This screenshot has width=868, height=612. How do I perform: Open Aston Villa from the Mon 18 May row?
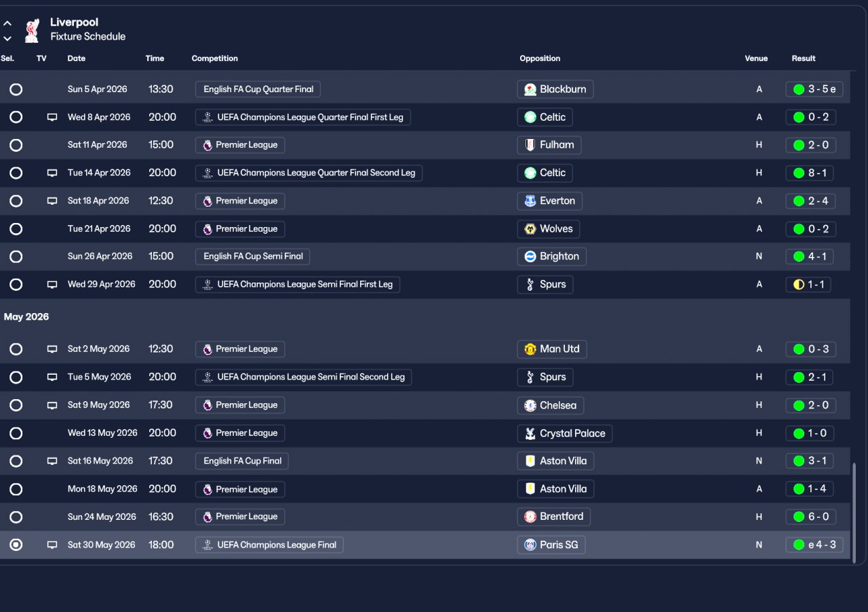click(555, 489)
